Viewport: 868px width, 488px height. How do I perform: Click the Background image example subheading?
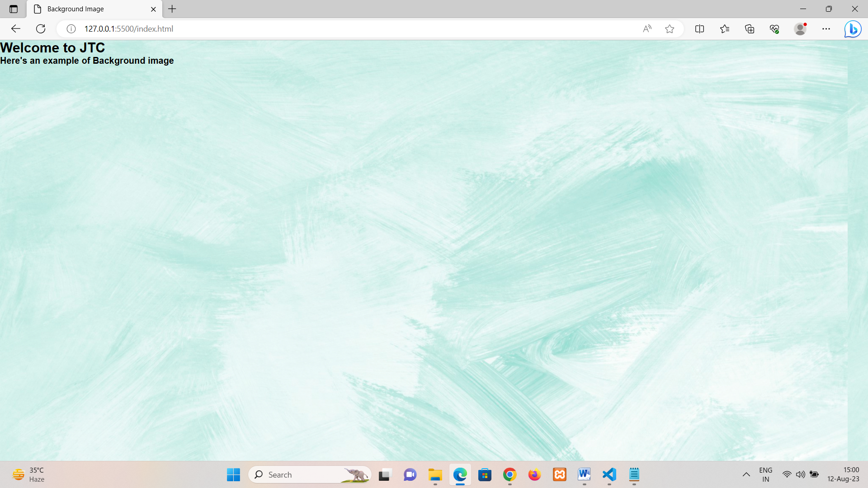click(x=87, y=61)
